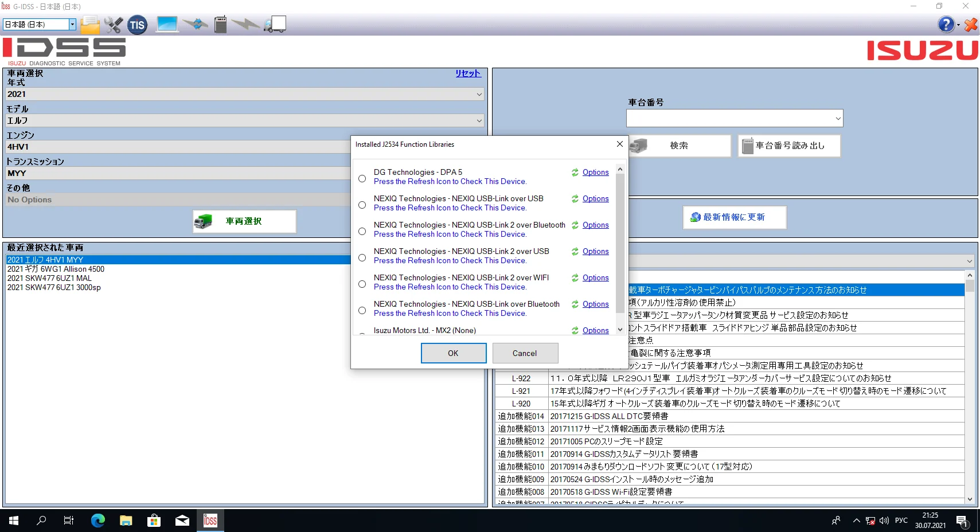Refresh NEXIQ USB-Link 2 over Bluetooth device

575,225
